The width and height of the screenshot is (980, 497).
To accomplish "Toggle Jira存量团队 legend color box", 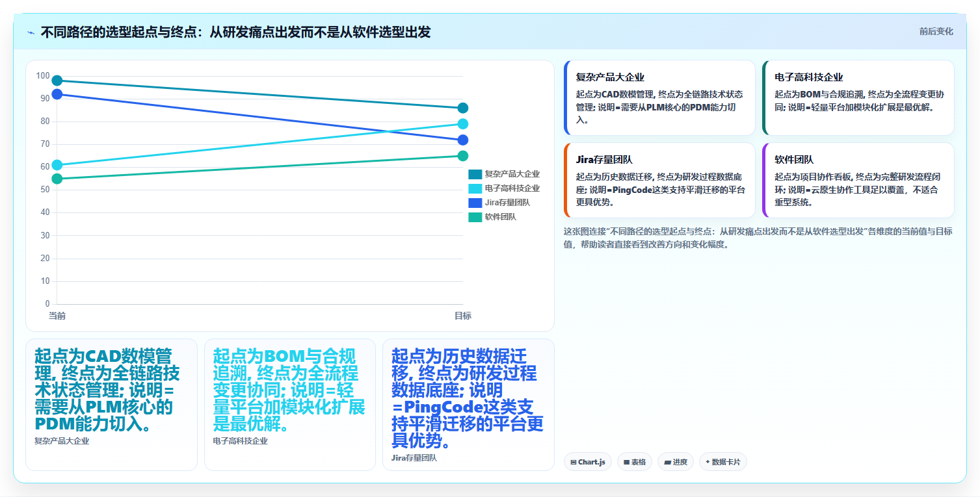I will (475, 203).
